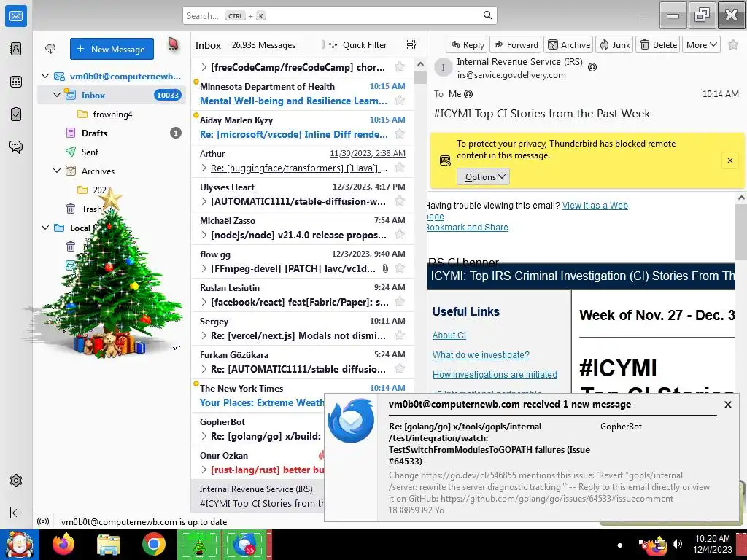Viewport: 747px width, 560px height.
Task: Open the Calendar space
Action: [16, 82]
